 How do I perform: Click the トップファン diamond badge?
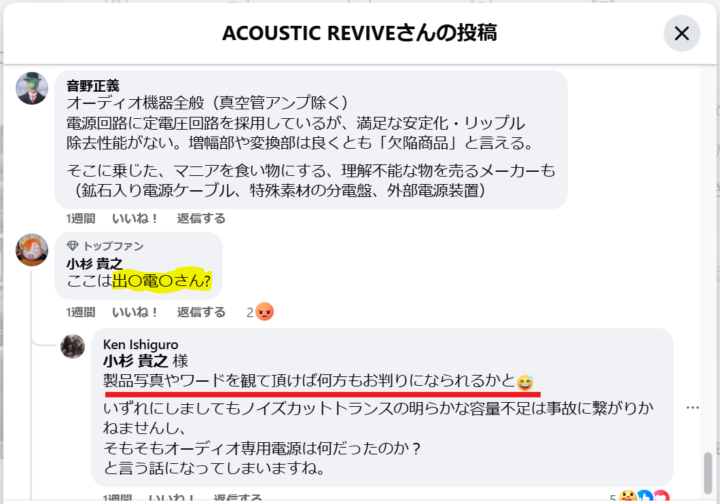pos(73,246)
